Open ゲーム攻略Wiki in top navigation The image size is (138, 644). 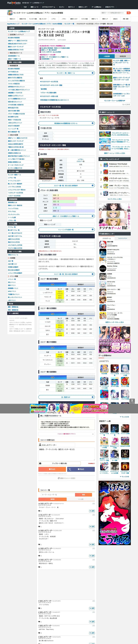click(96, 7)
